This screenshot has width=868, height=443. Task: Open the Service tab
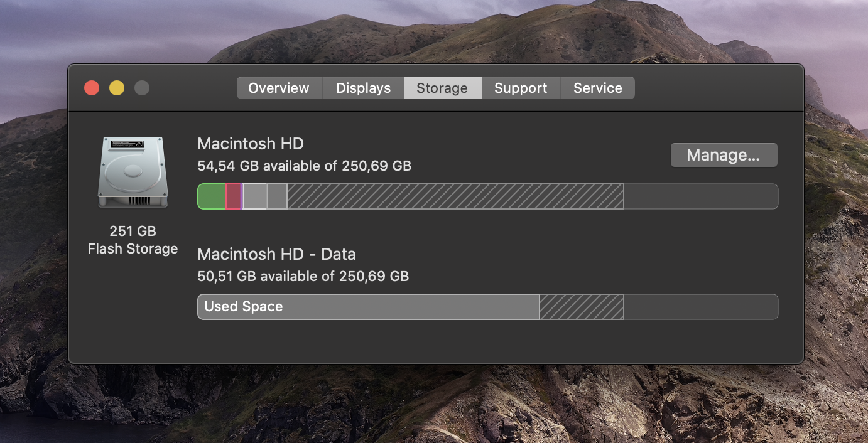[x=598, y=88]
